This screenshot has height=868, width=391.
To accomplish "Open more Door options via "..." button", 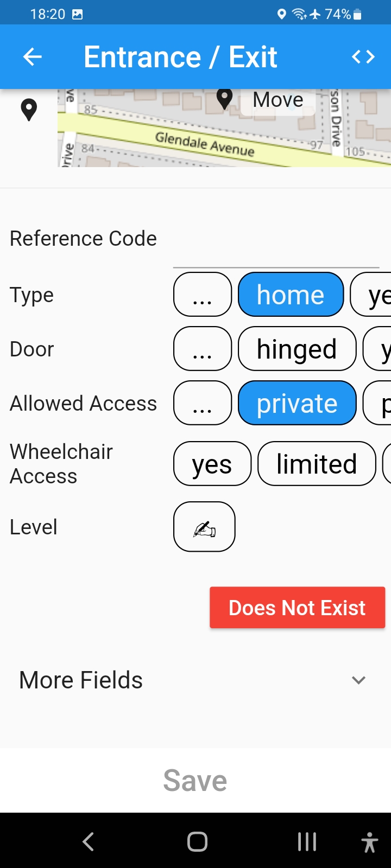I will click(x=202, y=349).
